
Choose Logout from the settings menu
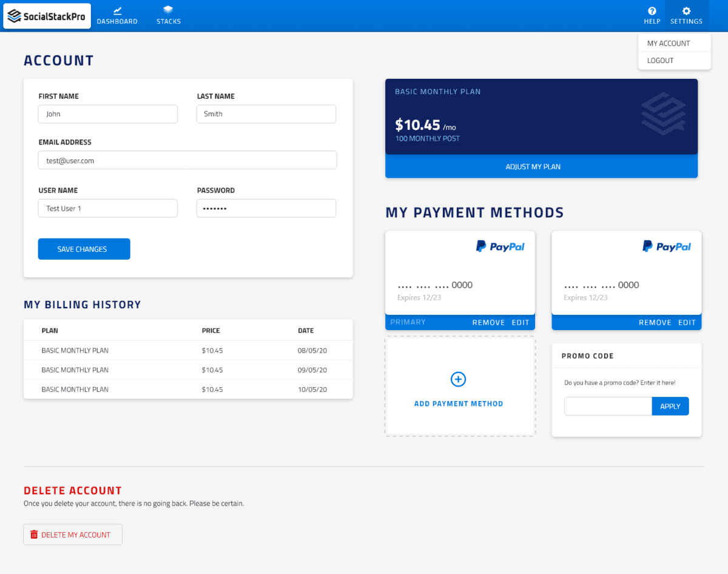click(x=660, y=61)
